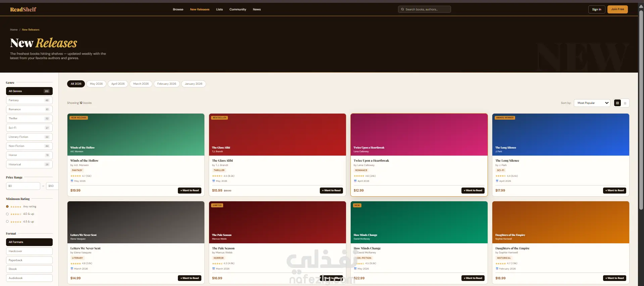Click the Home breadcrumb link
The height and width of the screenshot is (286, 644).
[14, 30]
